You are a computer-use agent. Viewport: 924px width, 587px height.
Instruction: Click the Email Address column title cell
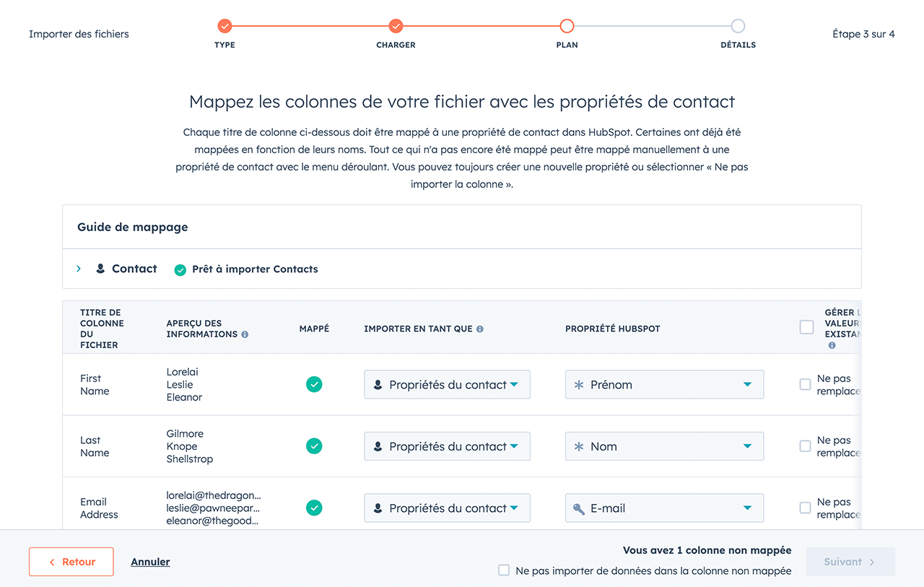tap(99, 508)
